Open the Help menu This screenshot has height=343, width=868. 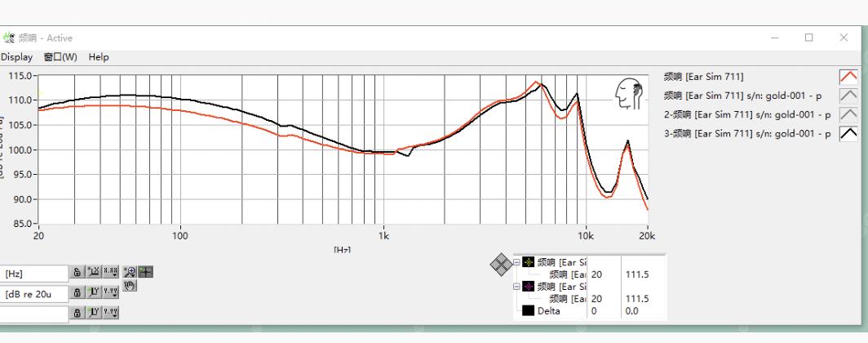99,57
